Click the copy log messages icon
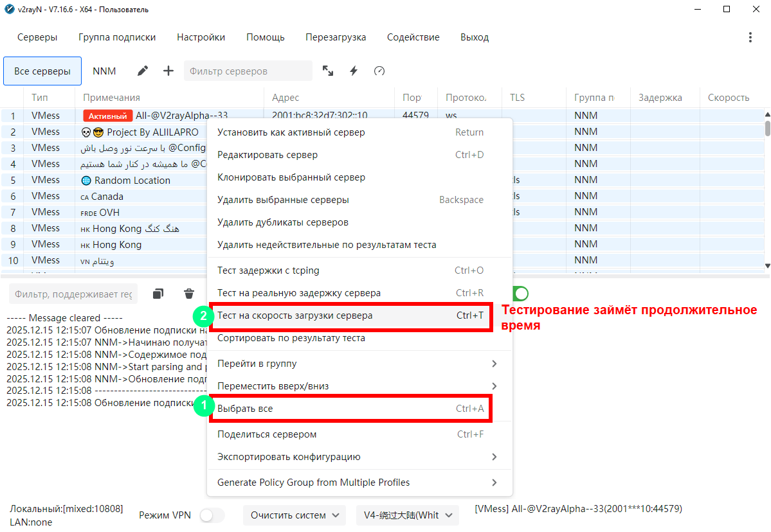 coord(158,294)
